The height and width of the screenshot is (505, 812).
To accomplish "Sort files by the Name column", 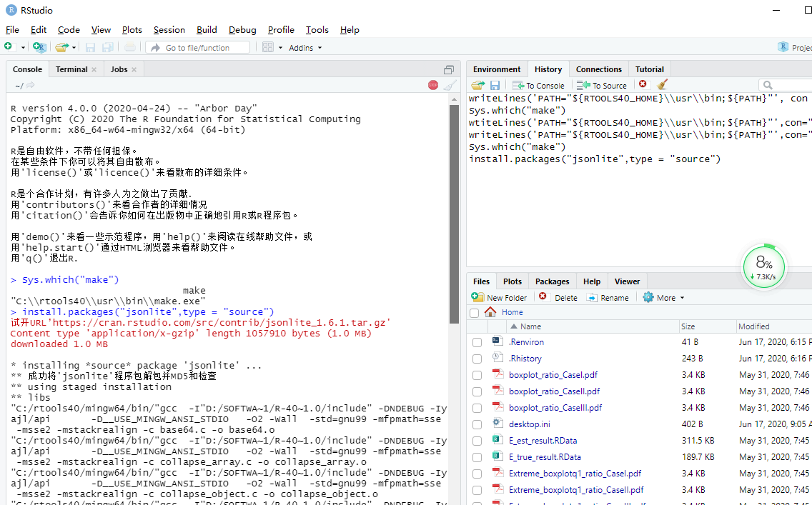I will (x=531, y=326).
